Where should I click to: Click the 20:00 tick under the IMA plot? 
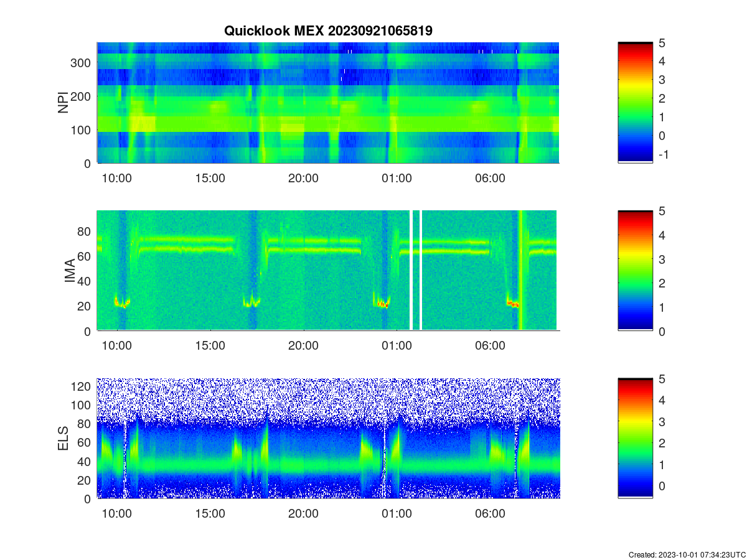click(303, 346)
